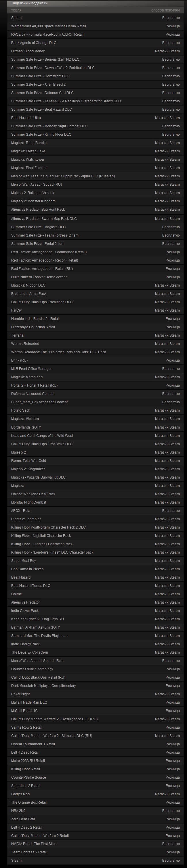Select the FarCry license row
Viewport: 187px width, 868px height.
[16, 310]
